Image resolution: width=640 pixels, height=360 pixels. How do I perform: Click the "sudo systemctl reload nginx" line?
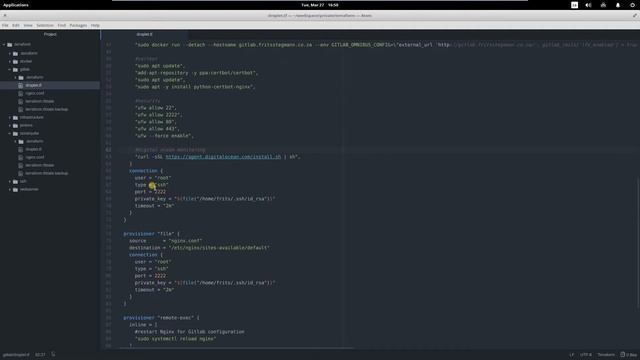(x=176, y=339)
